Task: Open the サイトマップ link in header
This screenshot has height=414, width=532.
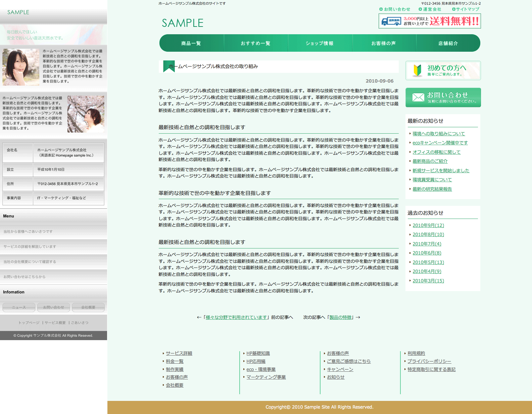Action: [x=467, y=9]
